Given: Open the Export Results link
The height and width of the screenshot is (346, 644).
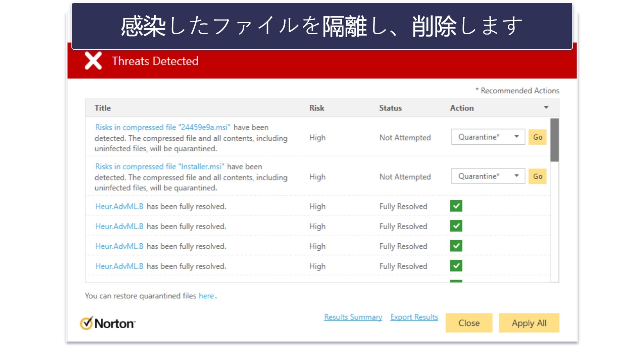Looking at the screenshot, I should point(414,317).
